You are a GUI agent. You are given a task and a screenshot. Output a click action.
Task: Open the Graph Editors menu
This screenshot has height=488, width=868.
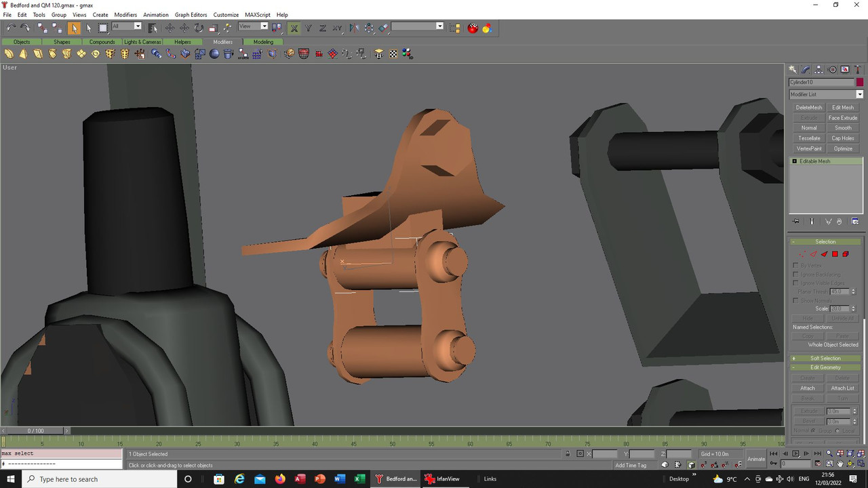(x=191, y=14)
